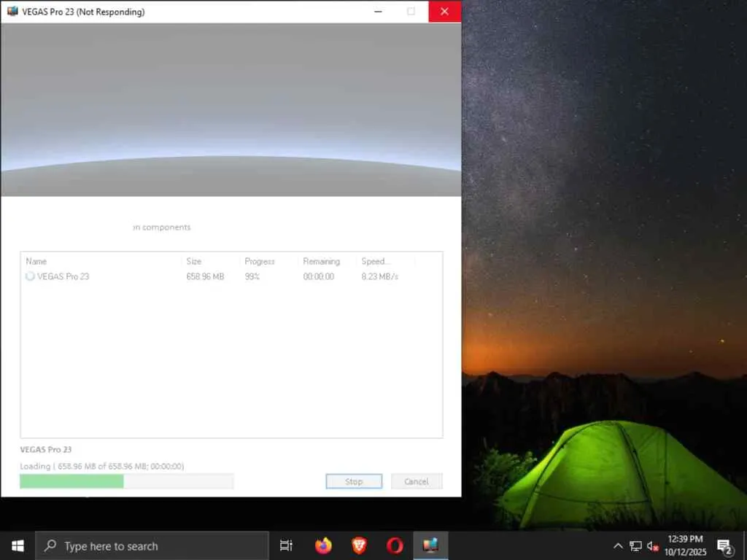Click the Remaining column header

322,261
